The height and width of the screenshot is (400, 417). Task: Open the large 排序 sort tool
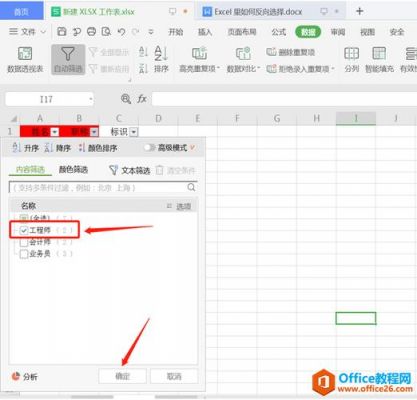coord(161,60)
